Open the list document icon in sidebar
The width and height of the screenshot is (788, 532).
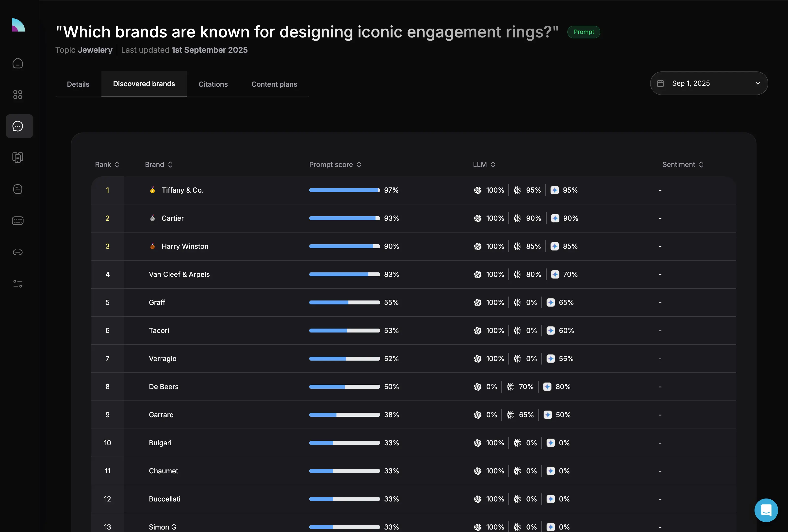coord(18,189)
